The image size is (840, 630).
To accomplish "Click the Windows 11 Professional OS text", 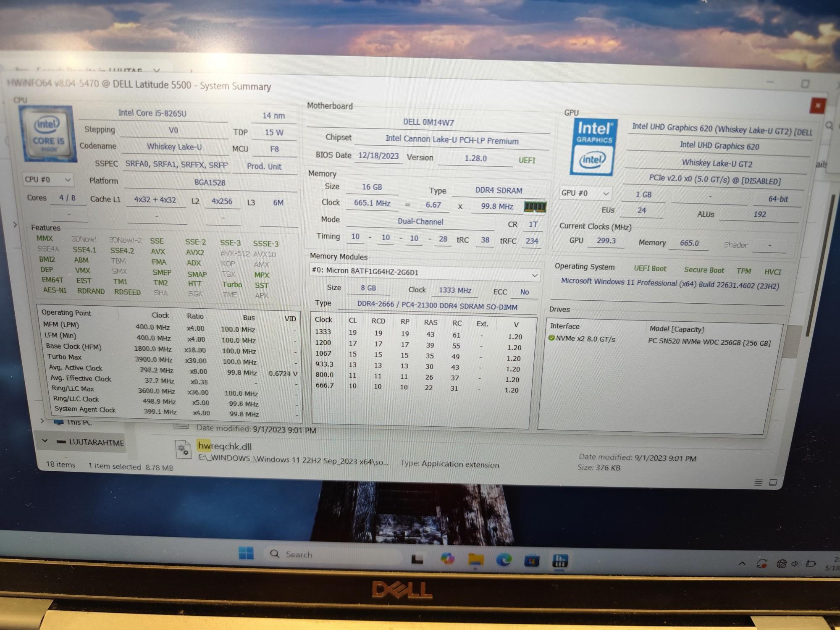I will tap(670, 283).
